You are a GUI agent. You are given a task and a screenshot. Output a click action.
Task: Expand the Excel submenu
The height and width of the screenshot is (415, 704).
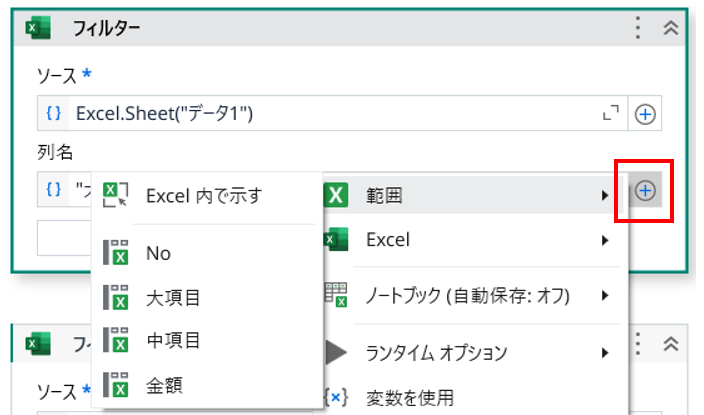(x=470, y=240)
